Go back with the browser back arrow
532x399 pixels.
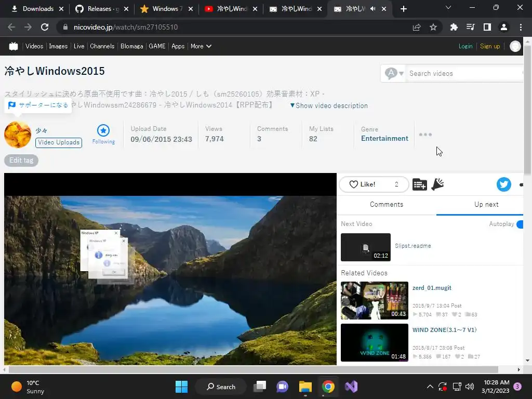pyautogui.click(x=11, y=27)
